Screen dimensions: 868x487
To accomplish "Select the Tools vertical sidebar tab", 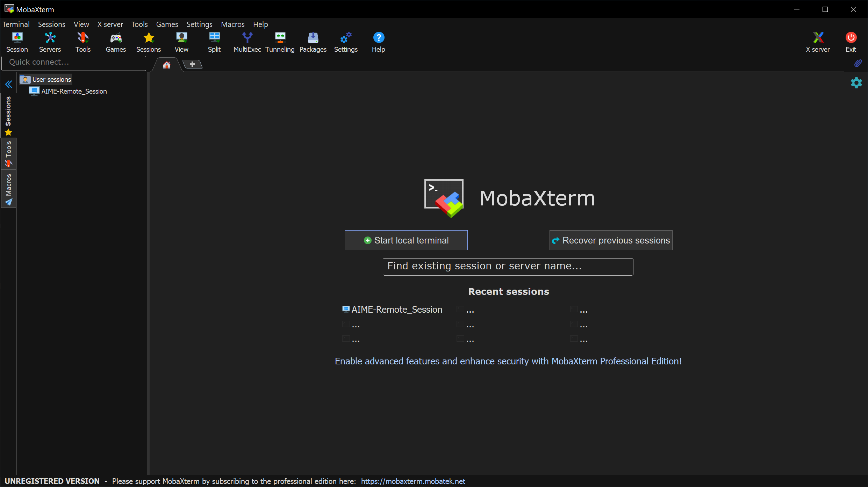I will pyautogui.click(x=8, y=154).
